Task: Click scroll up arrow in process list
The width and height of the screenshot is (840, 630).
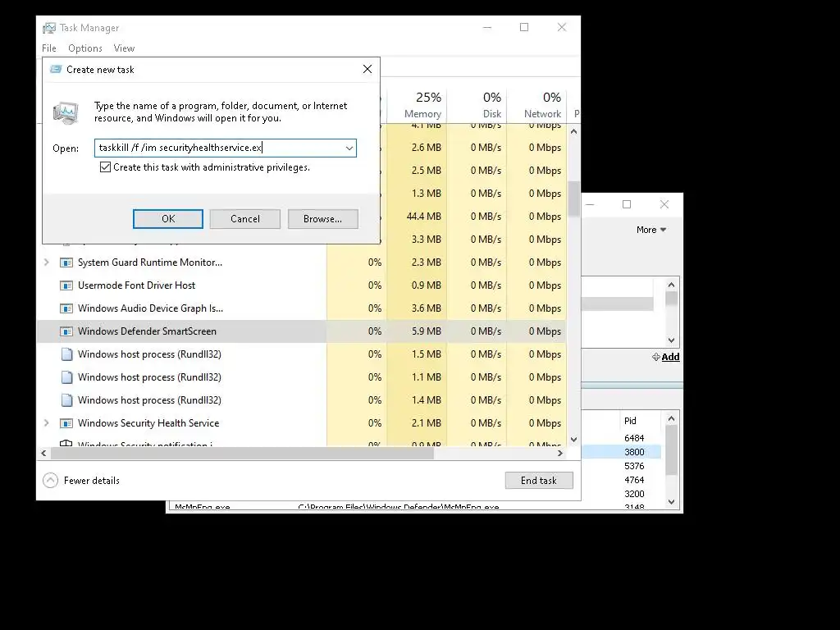Action: coord(573,131)
